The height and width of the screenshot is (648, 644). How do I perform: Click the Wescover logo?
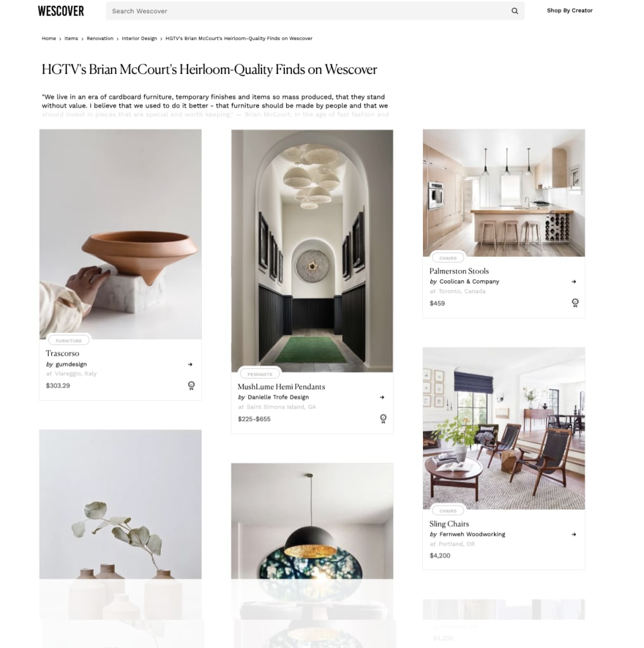click(x=61, y=11)
